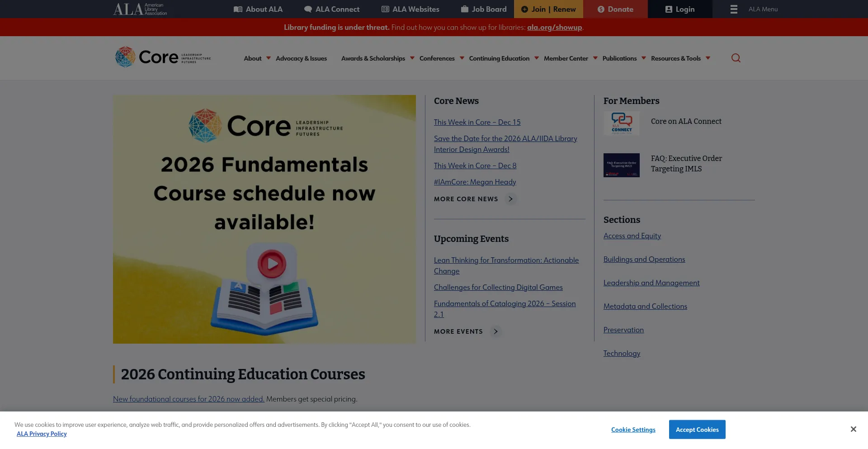This screenshot has width=868, height=449.
Task: Dismiss the cookie banner with X
Action: pyautogui.click(x=853, y=429)
